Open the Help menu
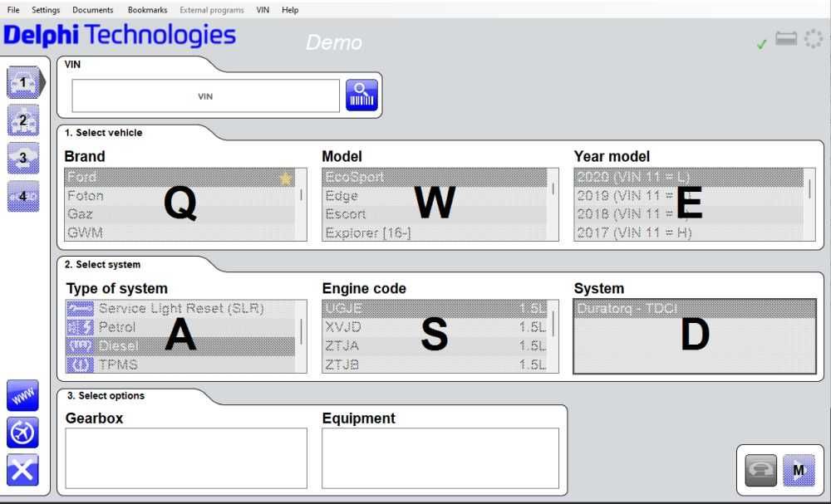The image size is (831, 504). (x=290, y=9)
